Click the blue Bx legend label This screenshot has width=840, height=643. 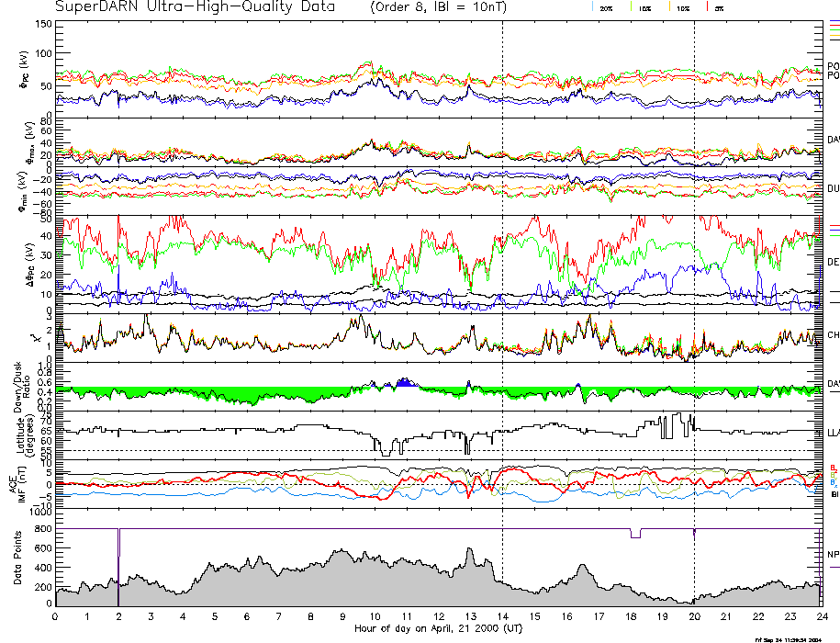point(833,481)
